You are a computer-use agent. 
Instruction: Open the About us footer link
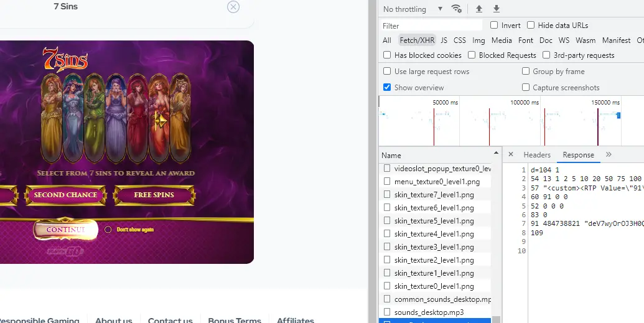[x=114, y=320]
